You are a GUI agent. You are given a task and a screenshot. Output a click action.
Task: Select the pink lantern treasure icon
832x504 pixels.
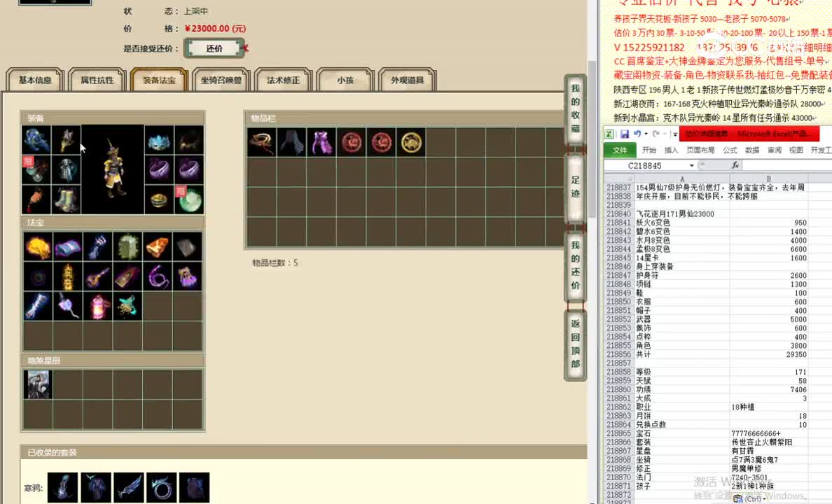point(97,307)
